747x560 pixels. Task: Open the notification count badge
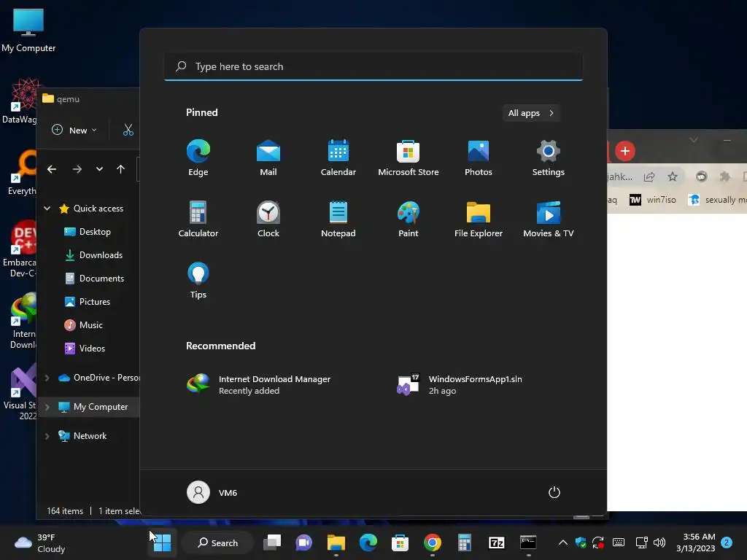coord(727,542)
